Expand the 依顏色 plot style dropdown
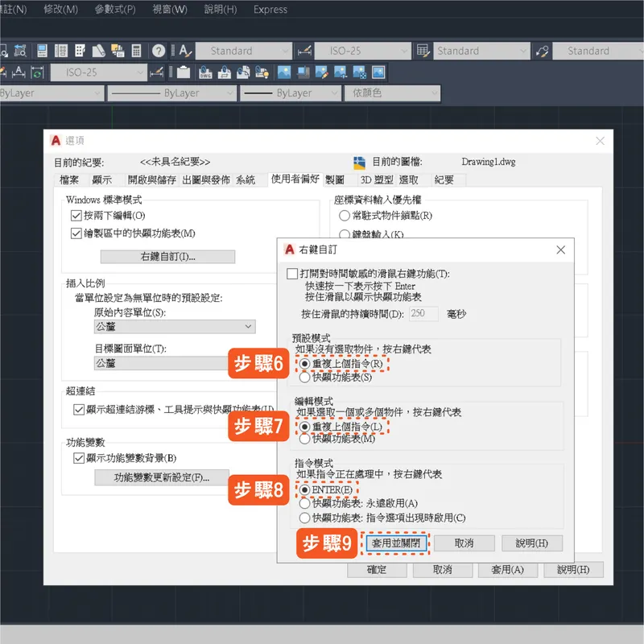The width and height of the screenshot is (644, 644). click(434, 93)
